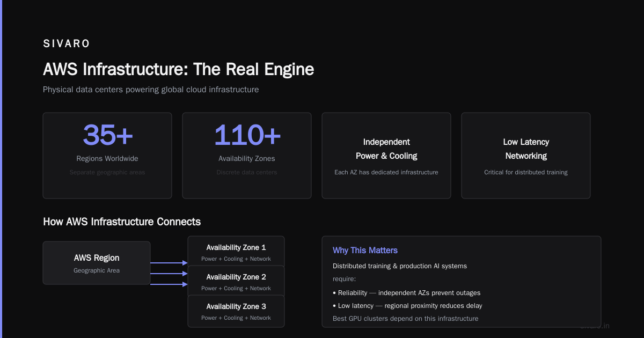Click the Availability Zone 3 title
Screen dimensions: 644x338
236,307
